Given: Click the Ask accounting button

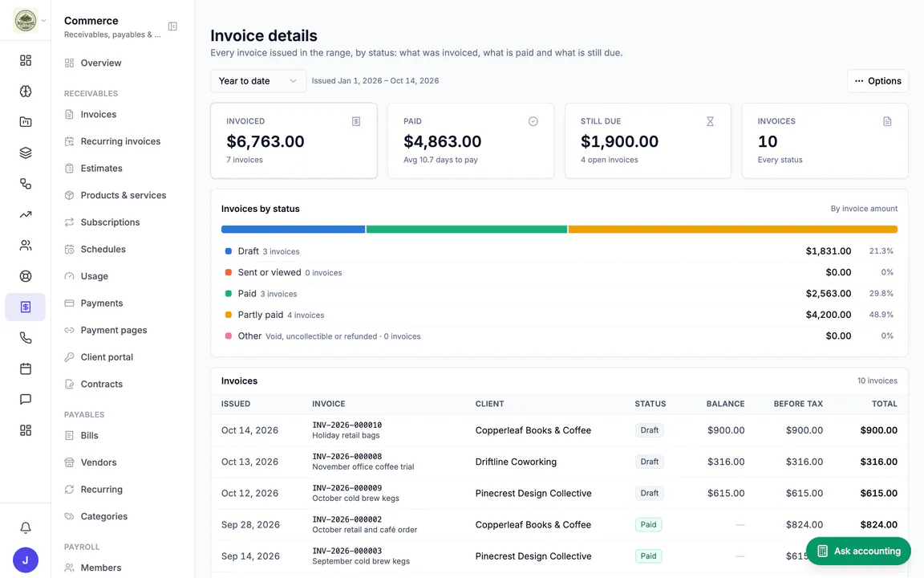Looking at the screenshot, I should [x=858, y=551].
